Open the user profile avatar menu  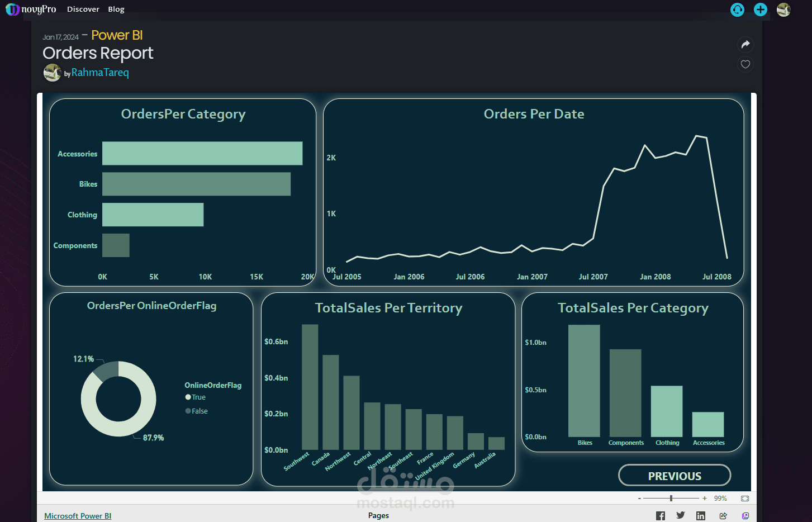[x=783, y=10]
